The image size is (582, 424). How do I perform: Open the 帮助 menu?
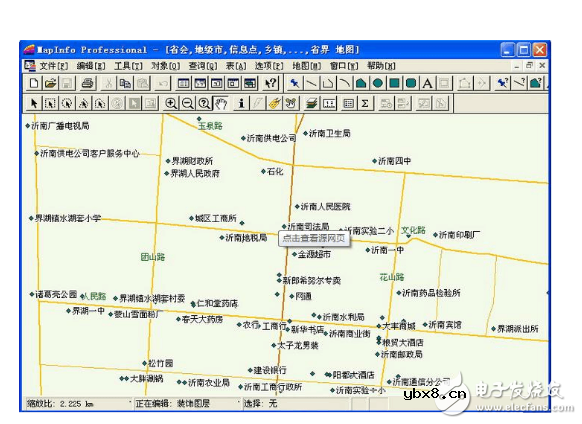(381, 66)
